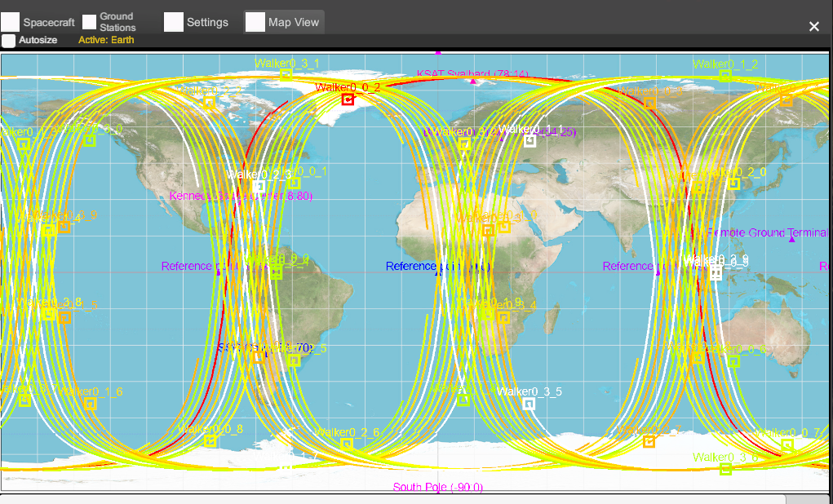Click the white Walker0_3_5 satellite marker
Viewport: 833px width, 504px height.
[529, 404]
